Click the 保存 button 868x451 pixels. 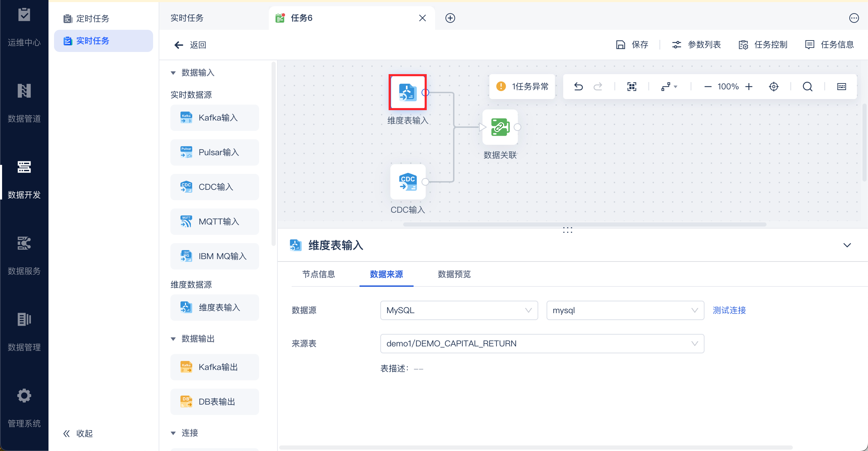click(x=632, y=45)
